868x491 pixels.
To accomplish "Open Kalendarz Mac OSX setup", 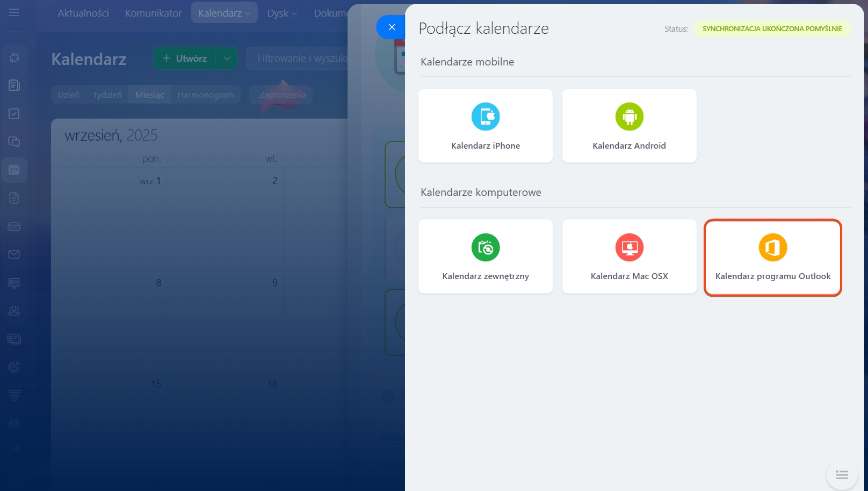I will click(629, 257).
